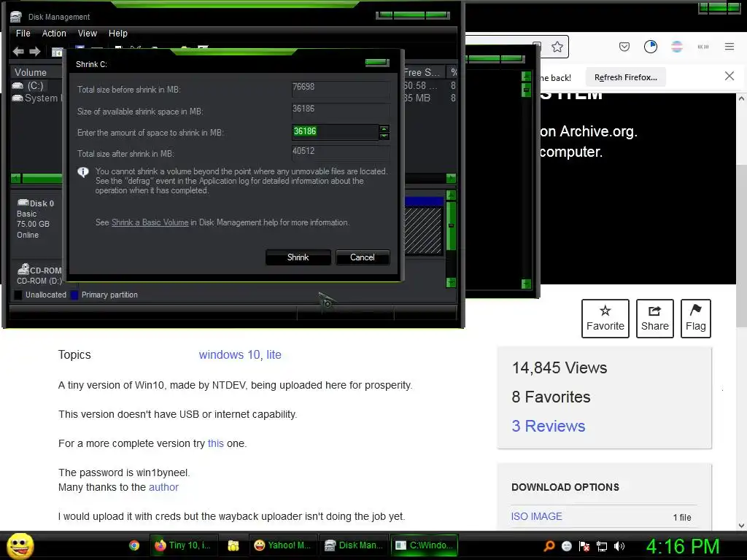This screenshot has height=560, width=747.
Task: Click the CD-ROM drive icon
Action: pyautogui.click(x=23, y=270)
